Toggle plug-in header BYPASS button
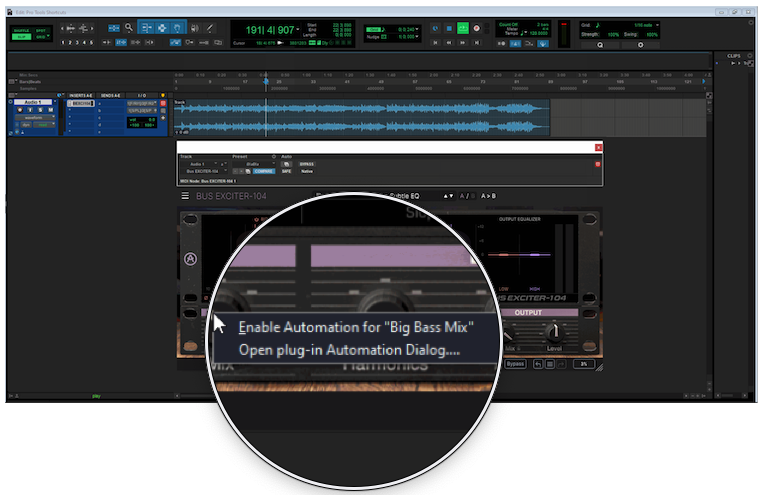Viewport: 763px width, 495px height. tap(307, 164)
